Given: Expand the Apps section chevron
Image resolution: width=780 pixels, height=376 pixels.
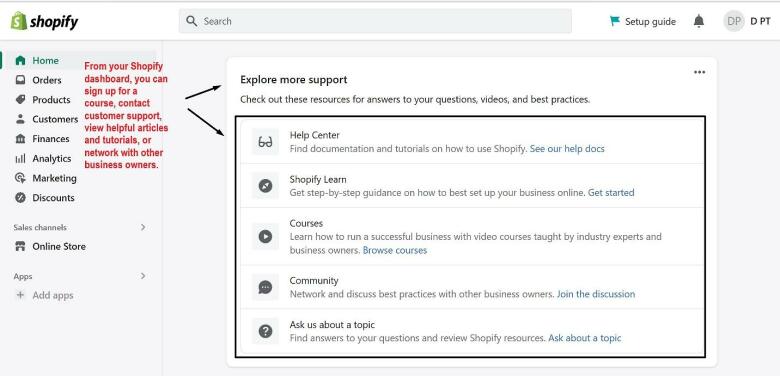Looking at the screenshot, I should (x=143, y=276).
